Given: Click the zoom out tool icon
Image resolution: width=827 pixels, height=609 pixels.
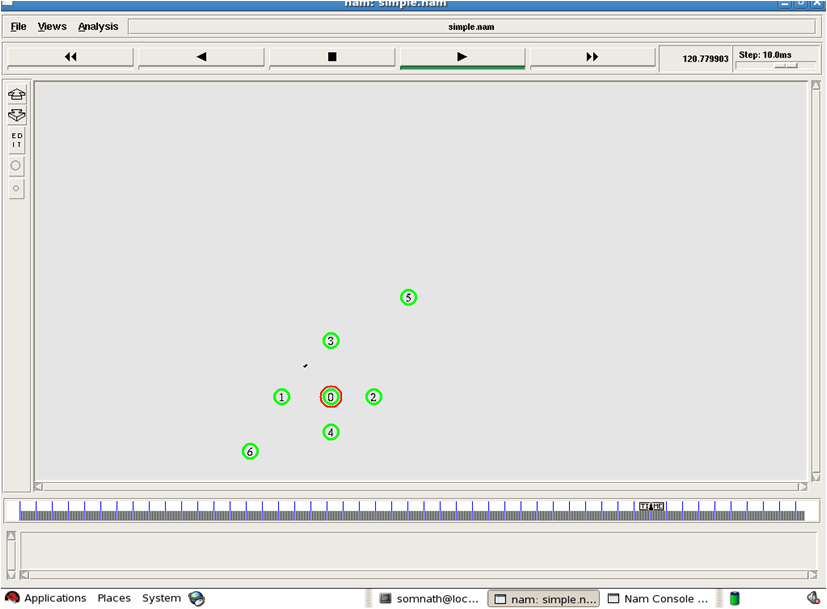Looking at the screenshot, I should pyautogui.click(x=16, y=115).
